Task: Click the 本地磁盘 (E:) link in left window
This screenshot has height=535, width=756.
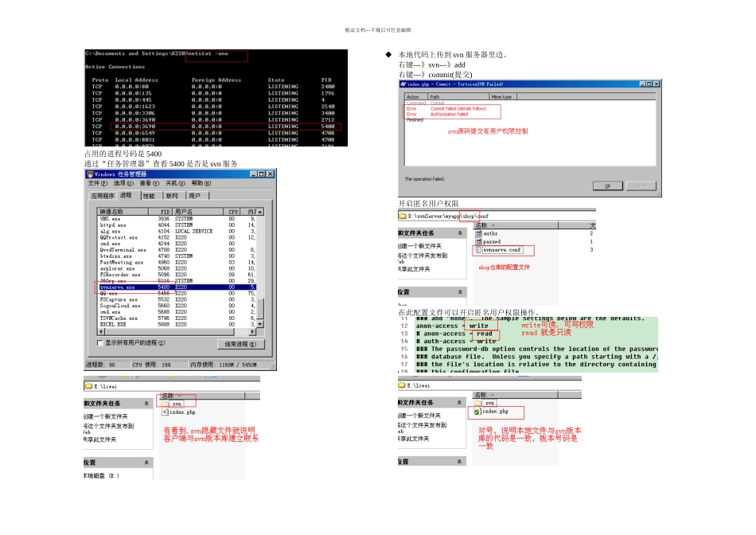Action: [101, 475]
